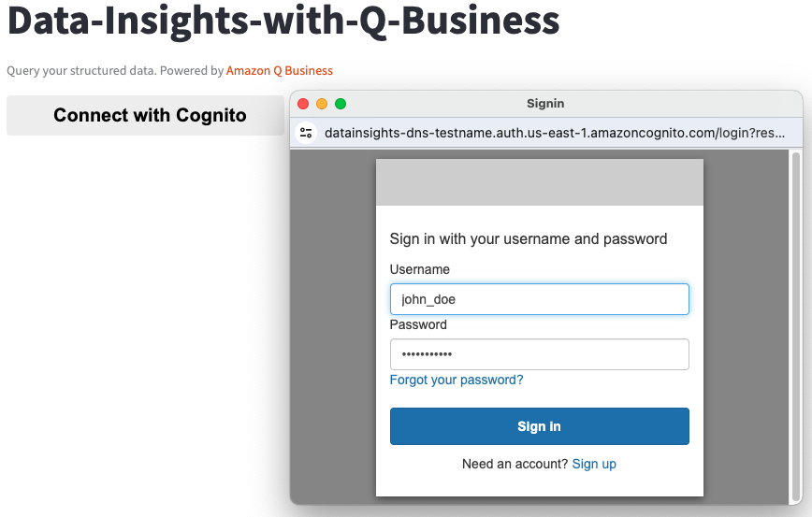The image size is (812, 517).
Task: Select the amazoncognito.com URL in address bar
Action: point(554,133)
